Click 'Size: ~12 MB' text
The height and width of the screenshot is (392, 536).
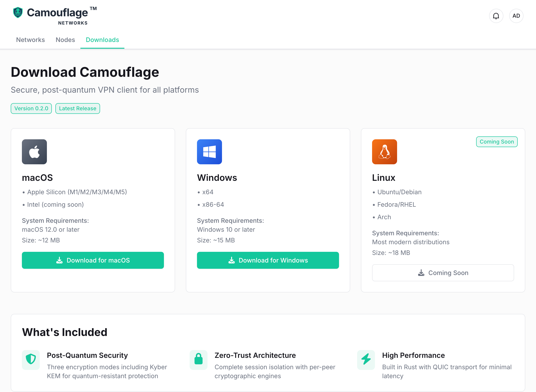point(41,240)
